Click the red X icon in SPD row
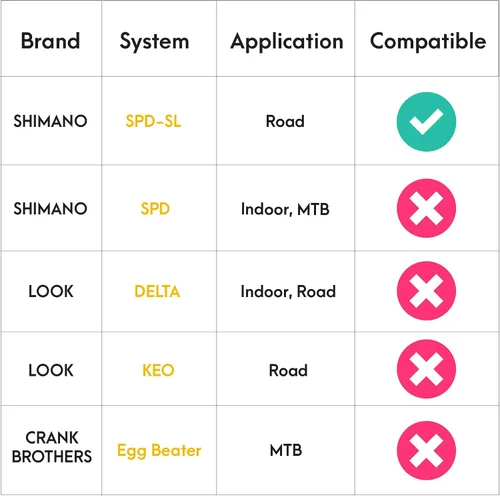Image resolution: width=500 pixels, height=496 pixels. click(426, 208)
